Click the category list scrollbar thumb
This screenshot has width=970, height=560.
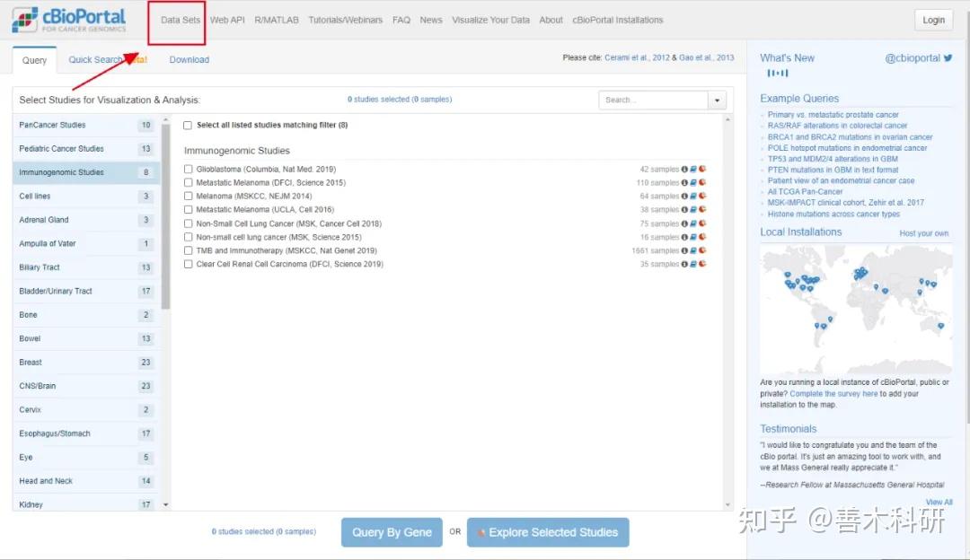[x=165, y=216]
